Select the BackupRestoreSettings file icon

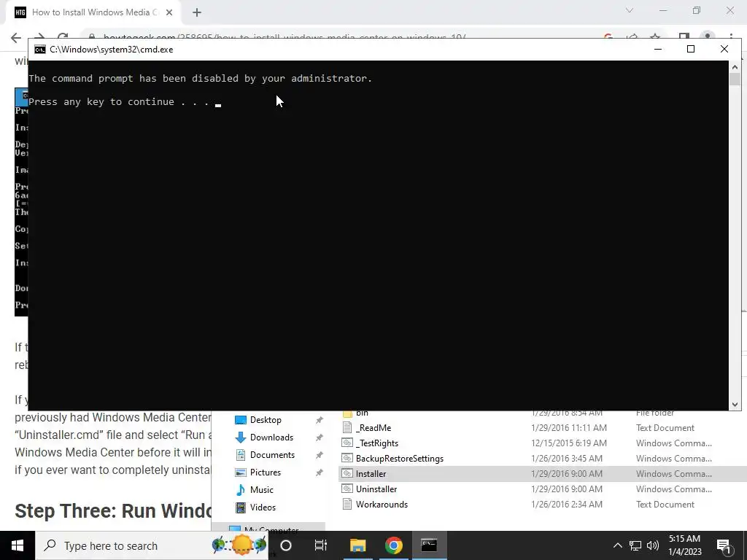347,458
